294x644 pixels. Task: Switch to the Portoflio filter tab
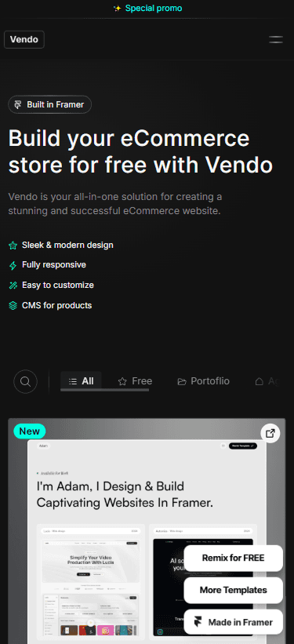click(x=203, y=381)
